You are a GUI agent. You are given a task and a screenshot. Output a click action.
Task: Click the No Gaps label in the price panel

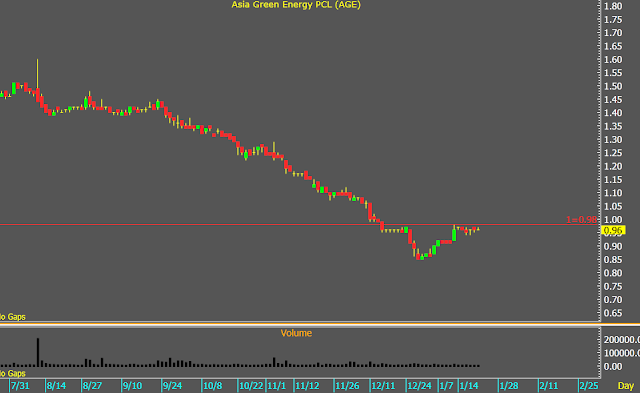point(12,317)
